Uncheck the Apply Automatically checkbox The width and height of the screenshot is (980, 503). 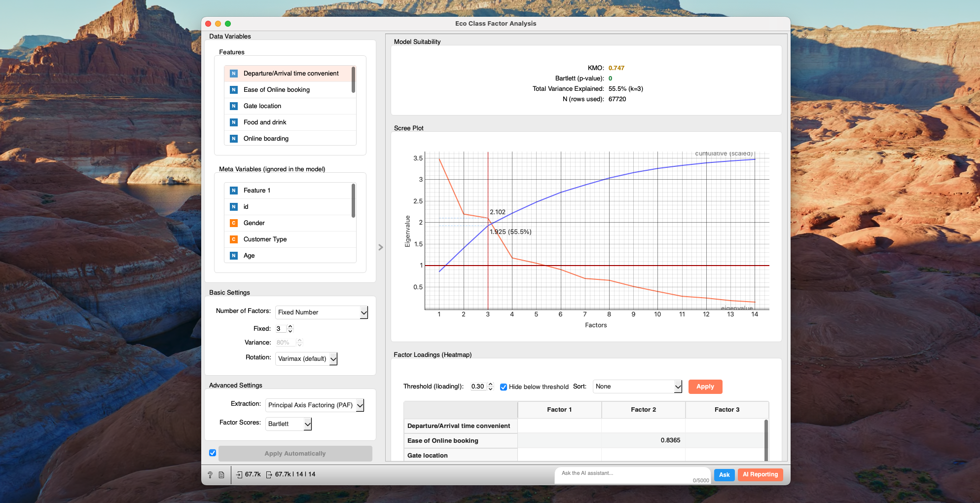point(213,453)
